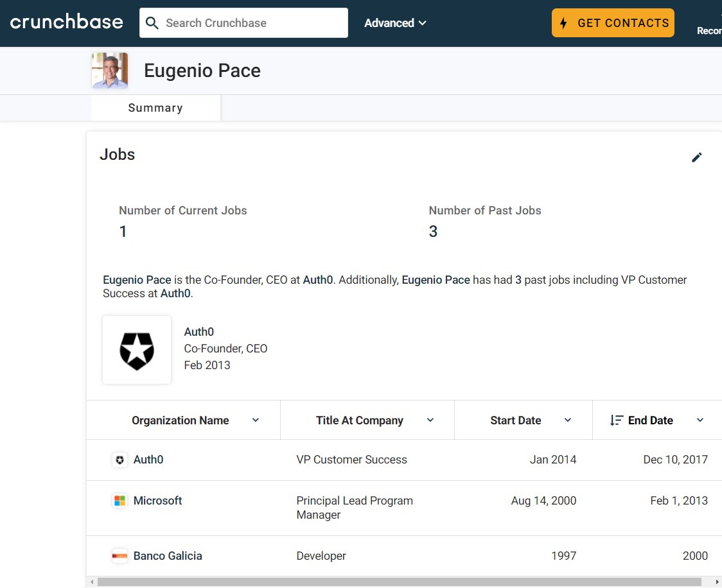Switch to the Summary tab

tap(155, 108)
